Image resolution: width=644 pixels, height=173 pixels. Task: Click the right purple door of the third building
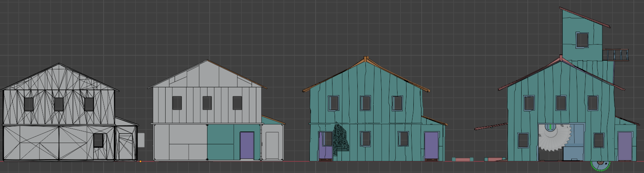(x=431, y=146)
